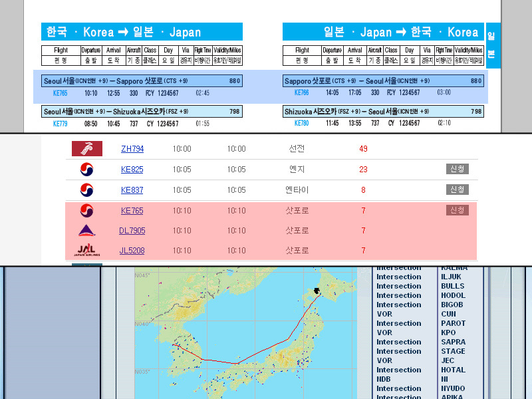This screenshot has height=399, width=532.
Task: Select VOR waypoint JEC in route list
Action: [448, 360]
